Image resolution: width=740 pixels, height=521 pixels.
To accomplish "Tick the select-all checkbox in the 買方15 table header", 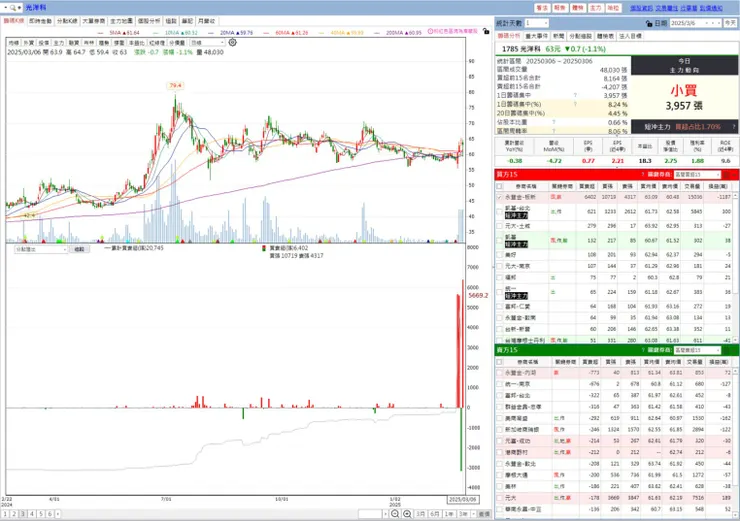I will point(499,186).
